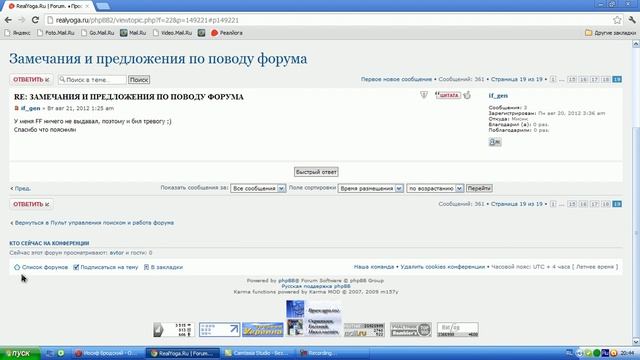Click the Быстрый ответ button
The image size is (640, 360).
[x=316, y=172]
